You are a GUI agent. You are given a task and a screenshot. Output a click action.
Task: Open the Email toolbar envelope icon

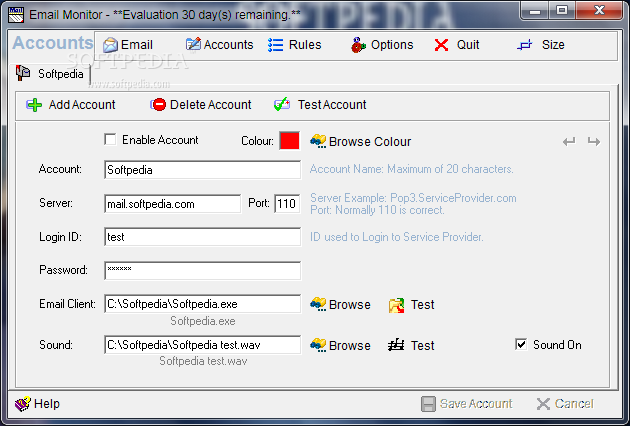(110, 45)
